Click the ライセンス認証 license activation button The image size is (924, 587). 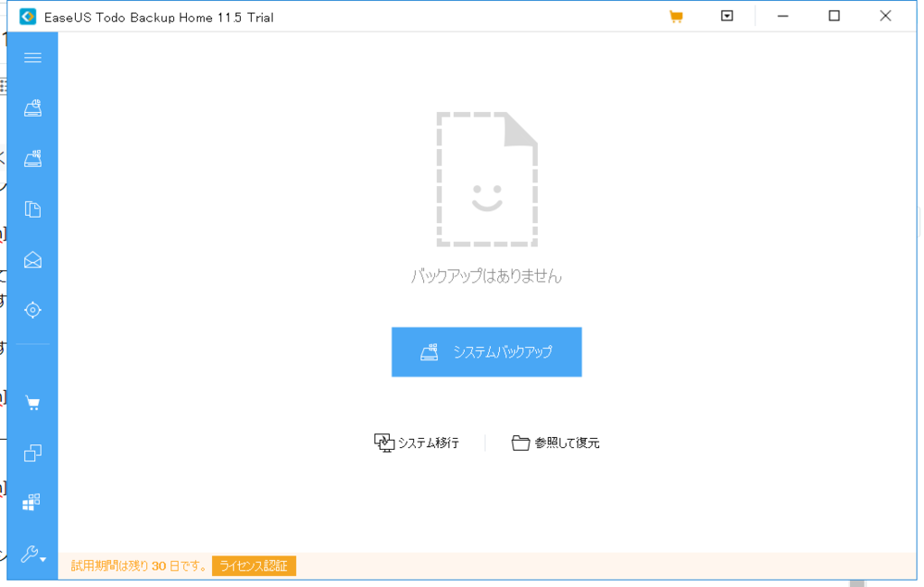pyautogui.click(x=254, y=566)
